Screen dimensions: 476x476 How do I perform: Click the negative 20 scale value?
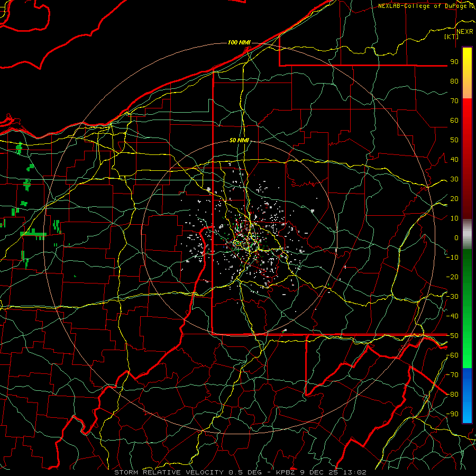pyautogui.click(x=452, y=277)
